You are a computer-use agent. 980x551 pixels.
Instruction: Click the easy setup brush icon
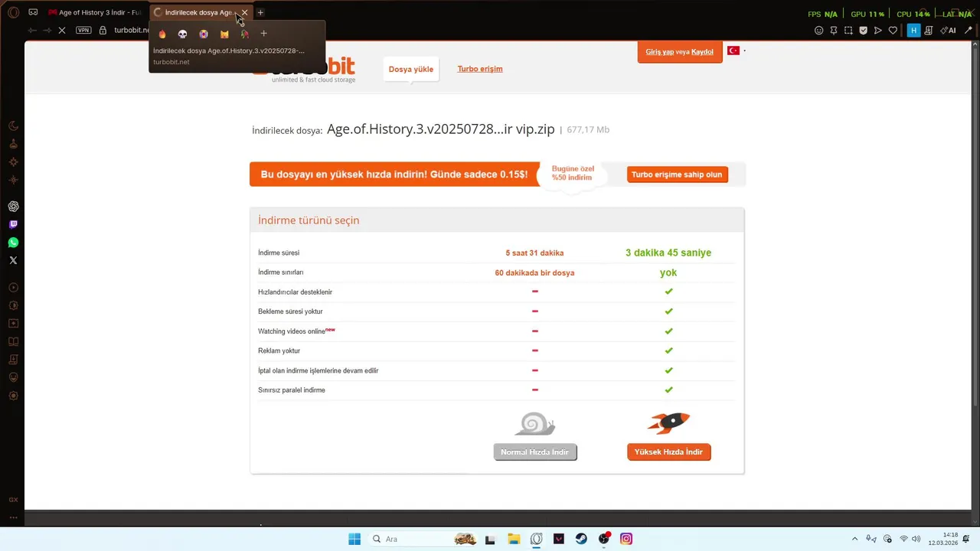tap(969, 31)
